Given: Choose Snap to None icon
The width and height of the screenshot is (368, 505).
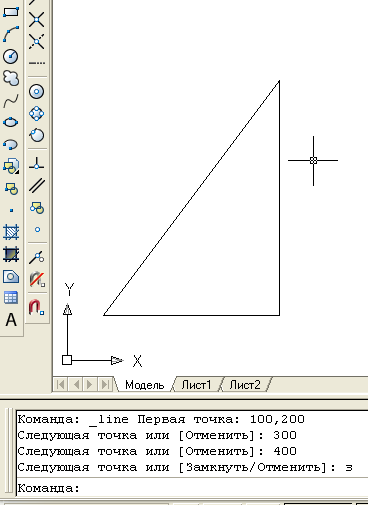Looking at the screenshot, I should point(37,279).
